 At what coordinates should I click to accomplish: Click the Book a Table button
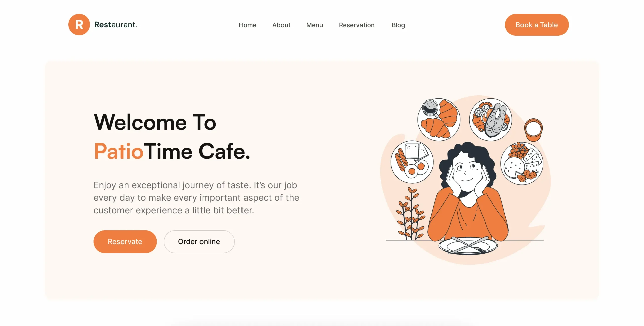pyautogui.click(x=537, y=25)
